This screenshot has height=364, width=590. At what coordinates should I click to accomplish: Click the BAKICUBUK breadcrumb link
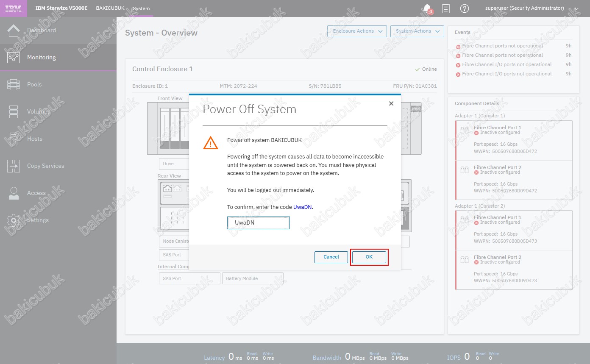[x=110, y=8]
